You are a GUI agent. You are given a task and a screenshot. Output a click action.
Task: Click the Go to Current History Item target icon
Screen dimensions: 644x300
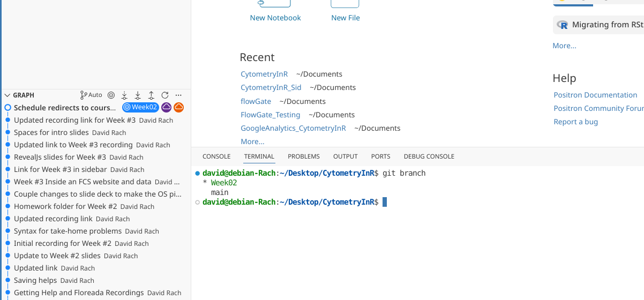point(111,95)
